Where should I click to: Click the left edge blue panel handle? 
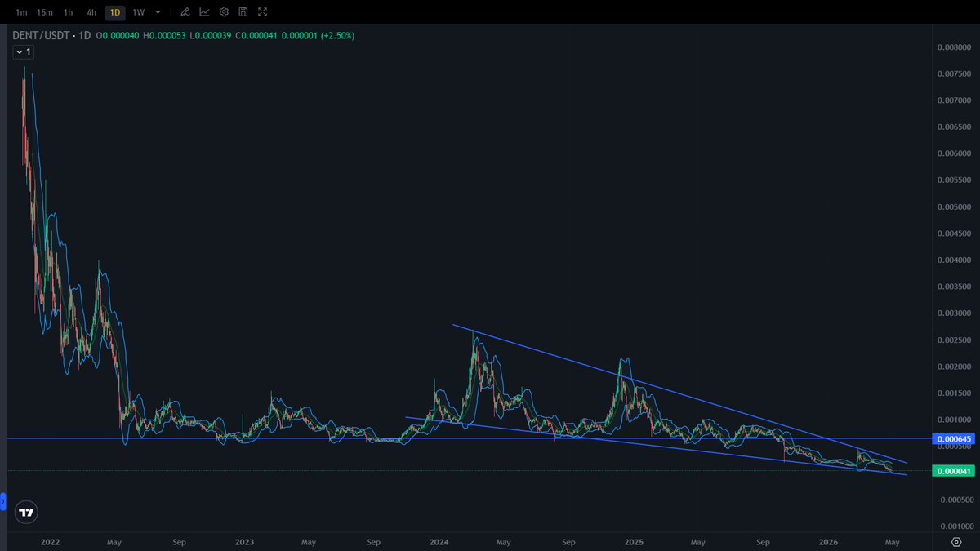point(2,501)
